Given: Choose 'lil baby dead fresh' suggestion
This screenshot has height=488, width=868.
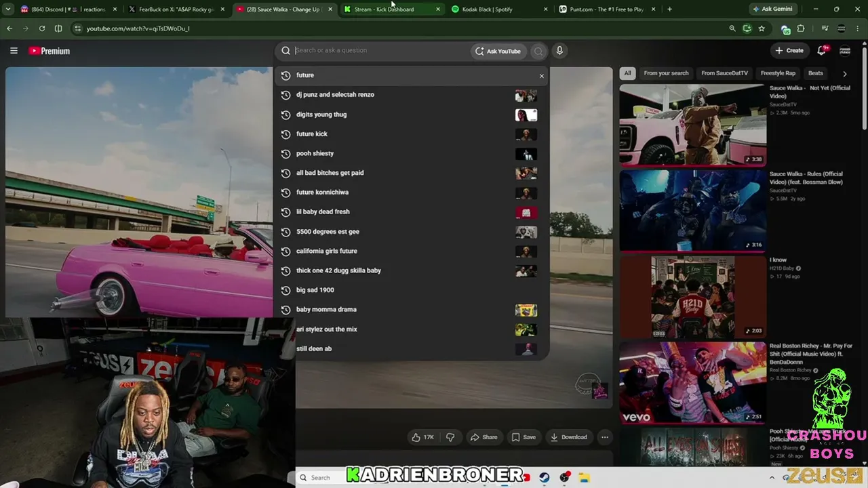Looking at the screenshot, I should 412,212.
